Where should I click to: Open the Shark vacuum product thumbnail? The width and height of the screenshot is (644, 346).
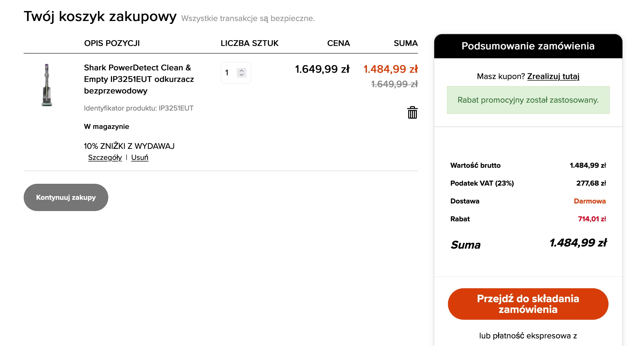(x=47, y=85)
